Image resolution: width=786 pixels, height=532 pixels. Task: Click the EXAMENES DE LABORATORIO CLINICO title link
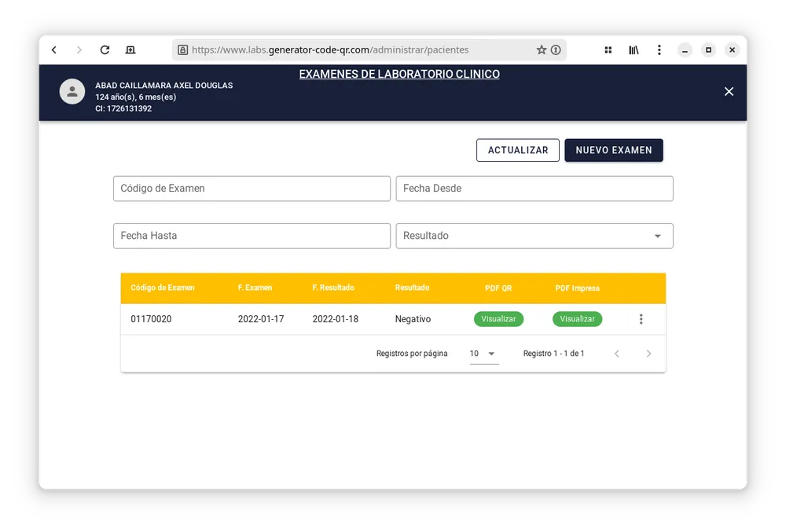tap(399, 74)
